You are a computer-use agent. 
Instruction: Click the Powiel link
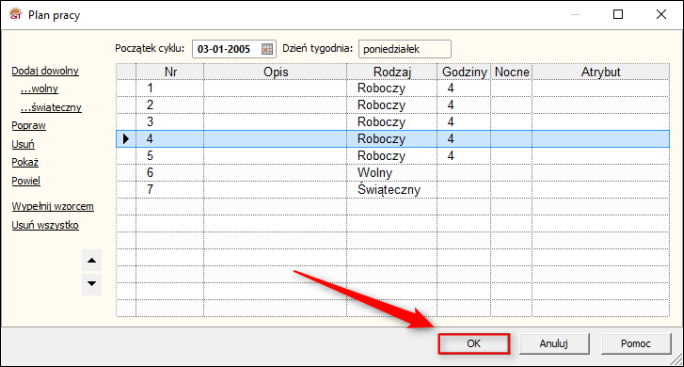[26, 181]
